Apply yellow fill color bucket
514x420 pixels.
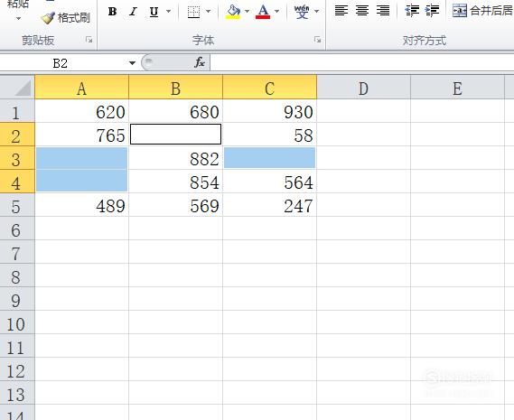tap(233, 12)
